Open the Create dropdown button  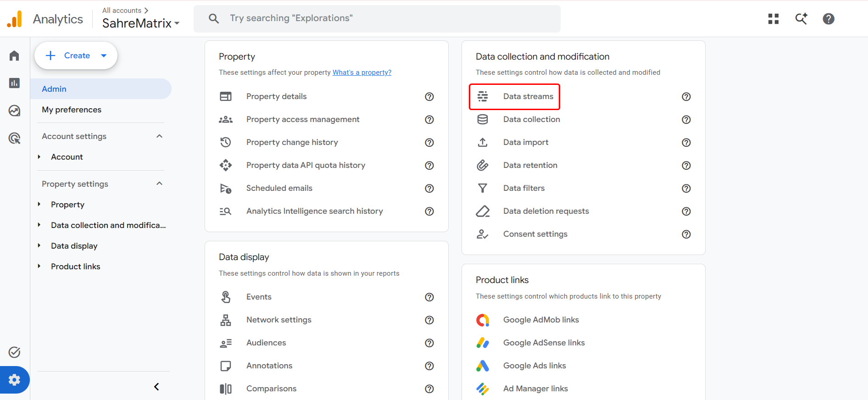tap(76, 56)
